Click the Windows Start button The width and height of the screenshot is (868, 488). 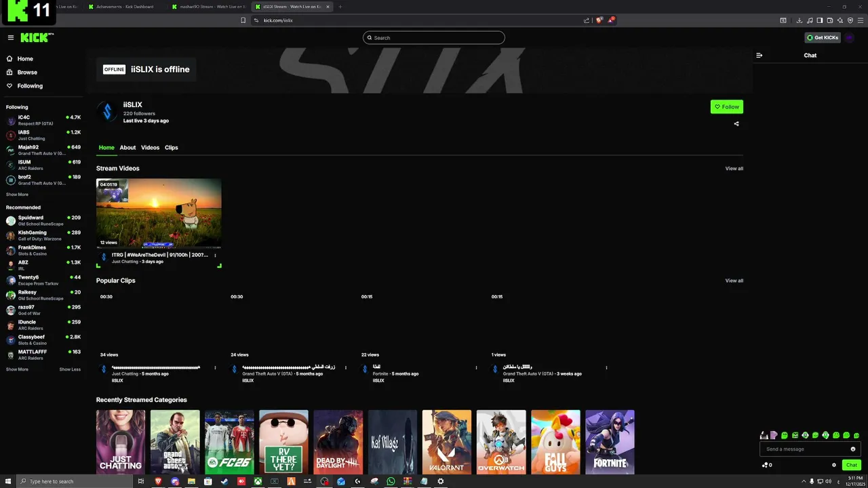tap(7, 481)
